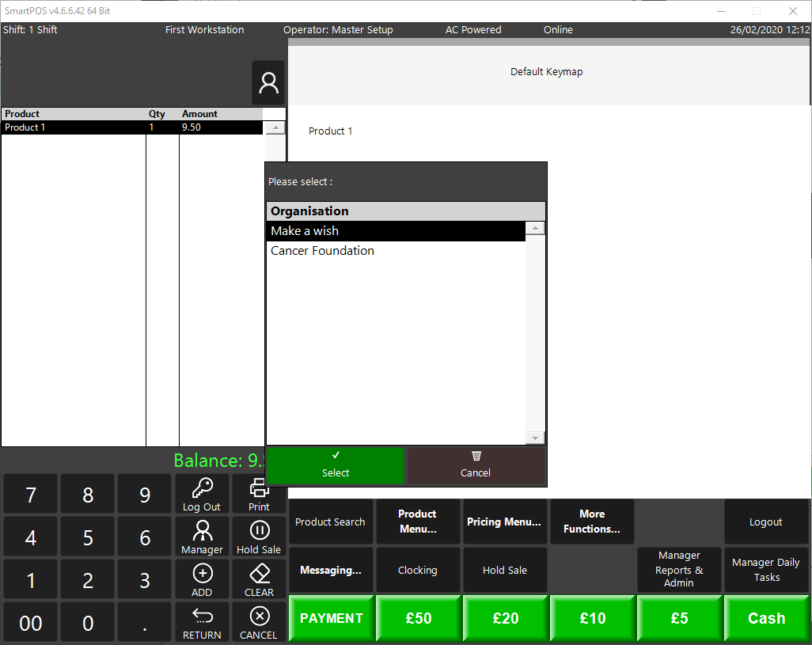Image resolution: width=812 pixels, height=645 pixels.
Task: Open the Product Menu...
Action: click(418, 522)
